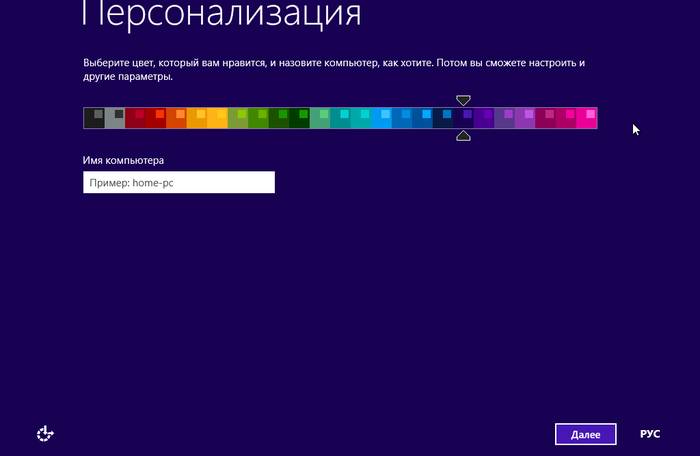The height and width of the screenshot is (456, 700).
Task: Click the currently selected indigo swatch
Action: [464, 118]
